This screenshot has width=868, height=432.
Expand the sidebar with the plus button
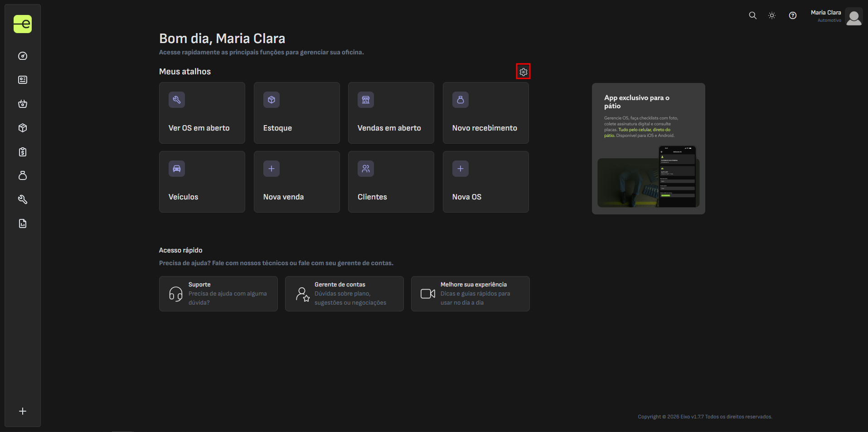[x=23, y=411]
